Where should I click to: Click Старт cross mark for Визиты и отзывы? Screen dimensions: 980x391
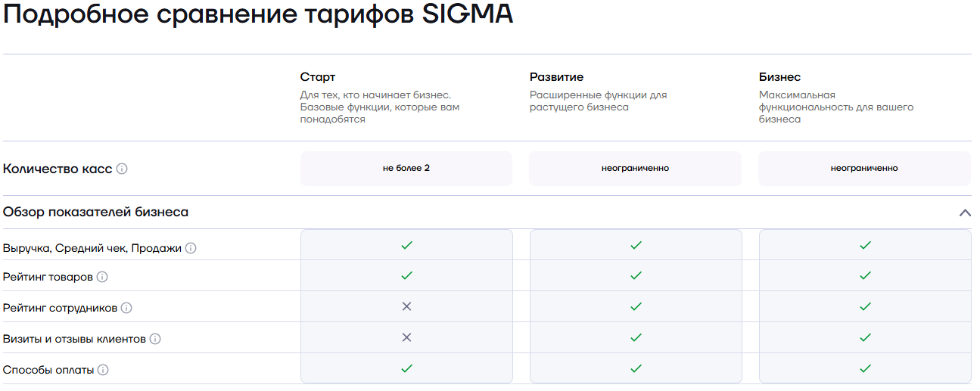[406, 337]
